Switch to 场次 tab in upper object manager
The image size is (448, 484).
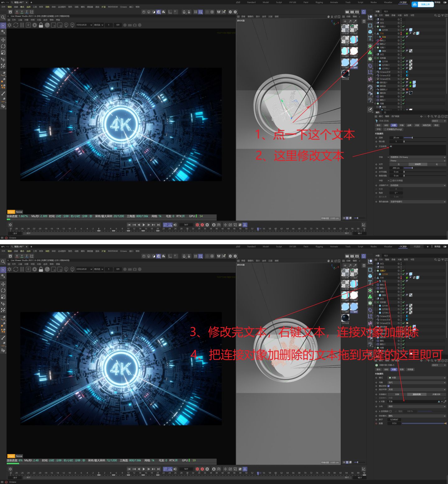click(x=386, y=12)
